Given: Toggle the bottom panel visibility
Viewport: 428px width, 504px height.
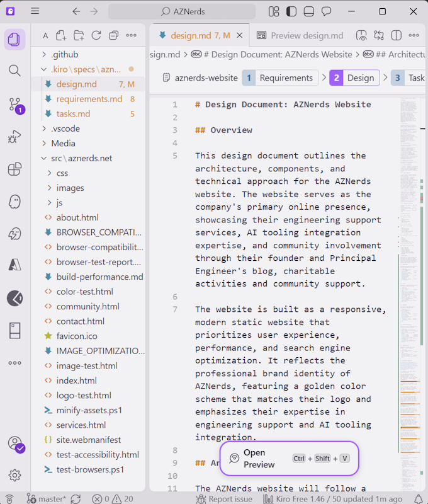Looking at the screenshot, I should (x=308, y=11).
